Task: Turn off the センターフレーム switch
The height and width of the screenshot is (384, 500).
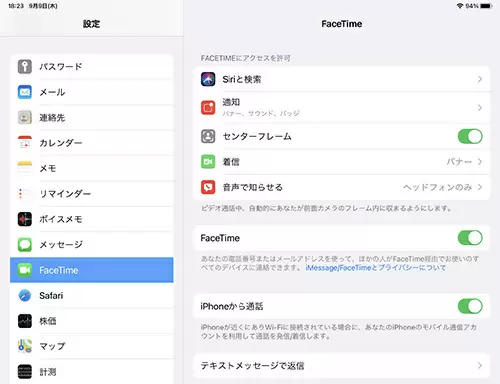Action: pos(470,136)
